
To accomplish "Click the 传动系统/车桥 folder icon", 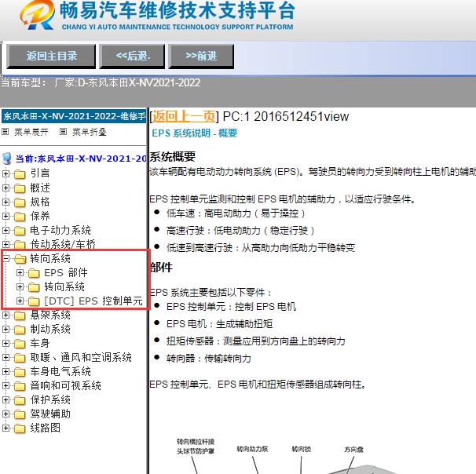I will click(x=20, y=244).
